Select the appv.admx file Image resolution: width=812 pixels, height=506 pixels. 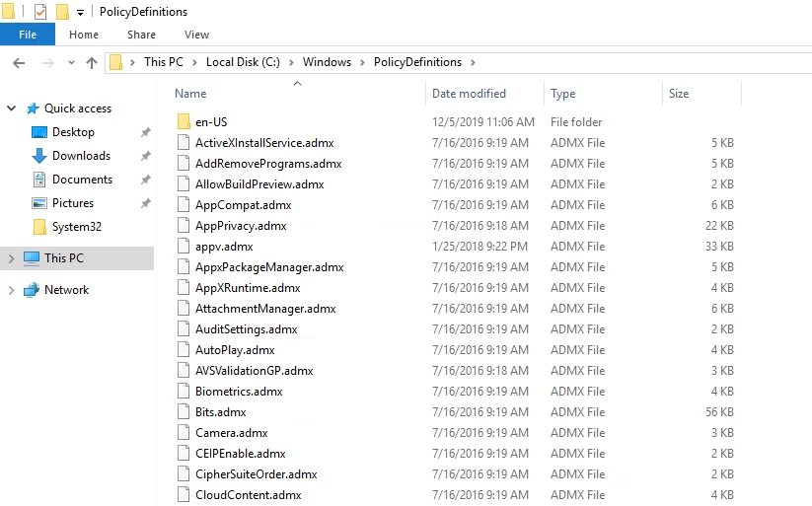click(224, 247)
